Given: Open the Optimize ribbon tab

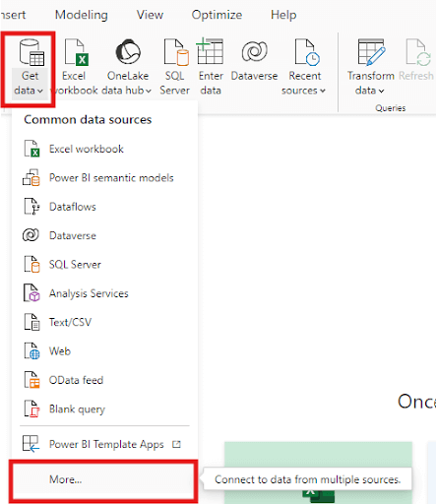Looking at the screenshot, I should tap(217, 15).
